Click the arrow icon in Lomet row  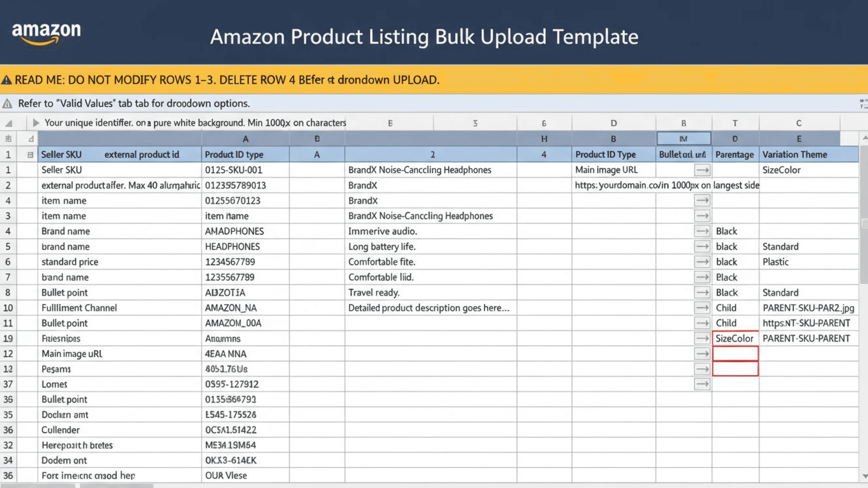[x=702, y=384]
